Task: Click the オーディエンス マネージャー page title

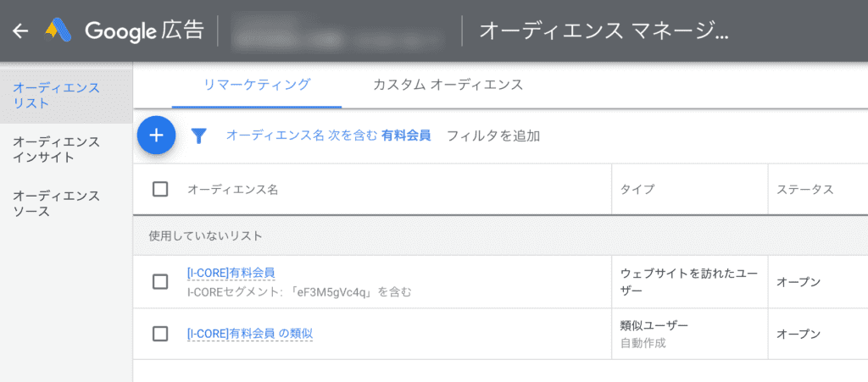Action: pyautogui.click(x=604, y=31)
